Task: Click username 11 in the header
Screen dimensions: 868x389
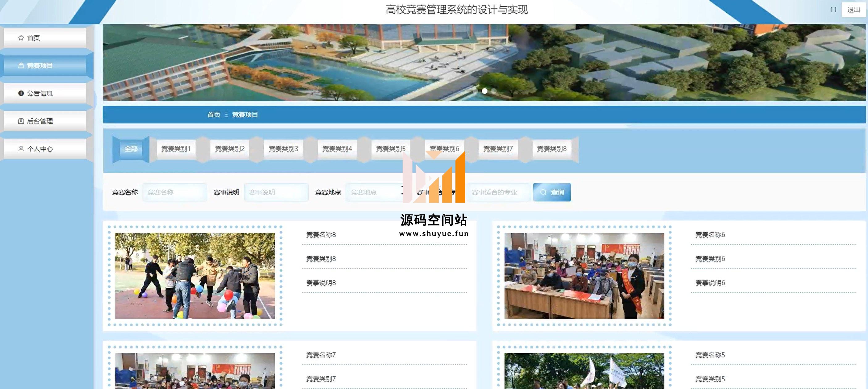Action: (x=833, y=10)
